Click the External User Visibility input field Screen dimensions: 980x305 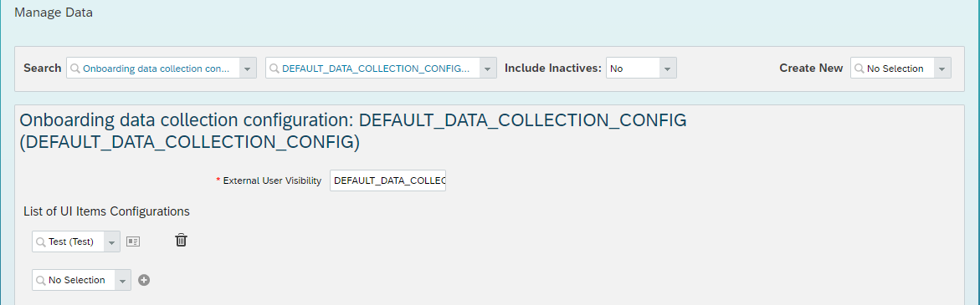(x=387, y=180)
